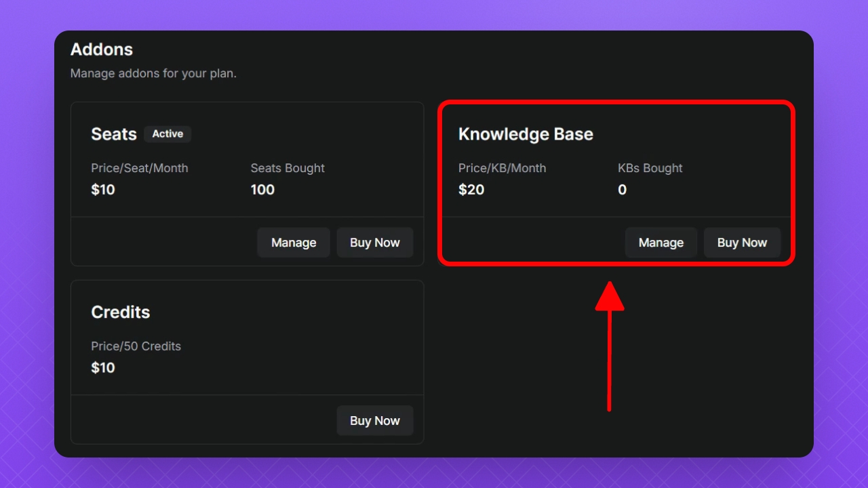This screenshot has height=488, width=868.
Task: Select the Knowledge Base card title
Action: (x=526, y=134)
